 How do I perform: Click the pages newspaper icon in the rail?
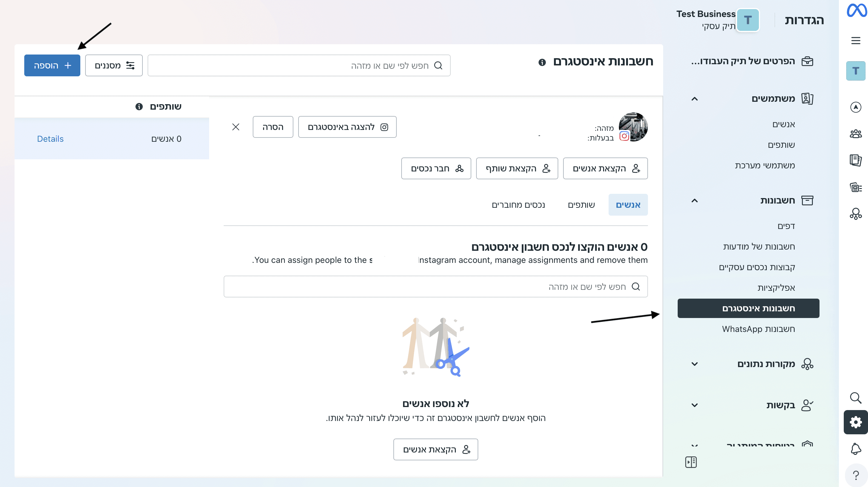click(x=856, y=160)
